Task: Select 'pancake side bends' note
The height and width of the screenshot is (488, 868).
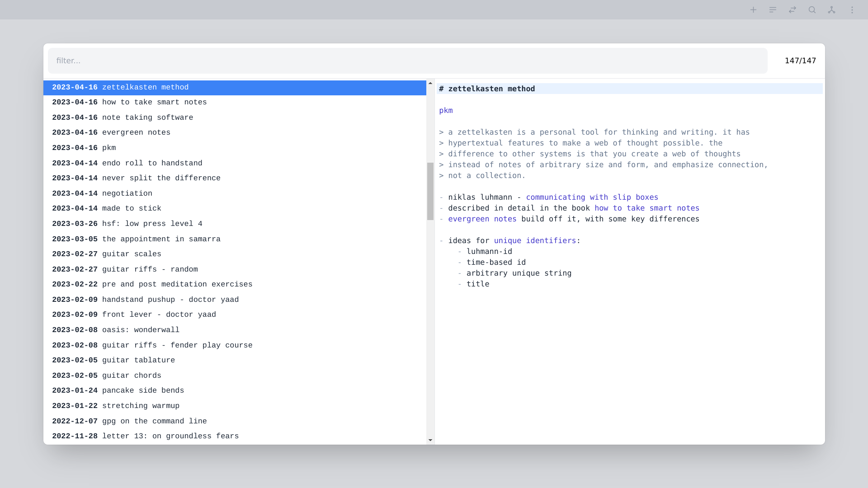Action: [235, 391]
